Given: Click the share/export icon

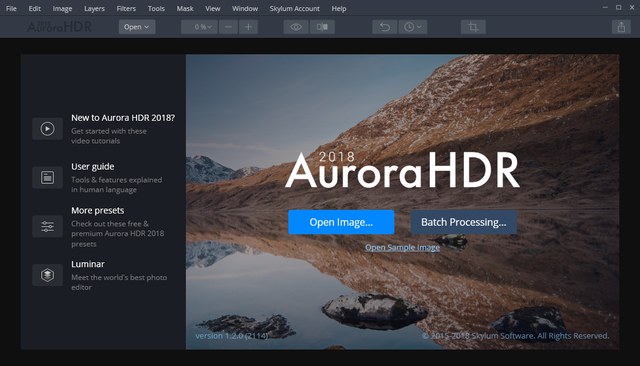Looking at the screenshot, I should pos(621,27).
